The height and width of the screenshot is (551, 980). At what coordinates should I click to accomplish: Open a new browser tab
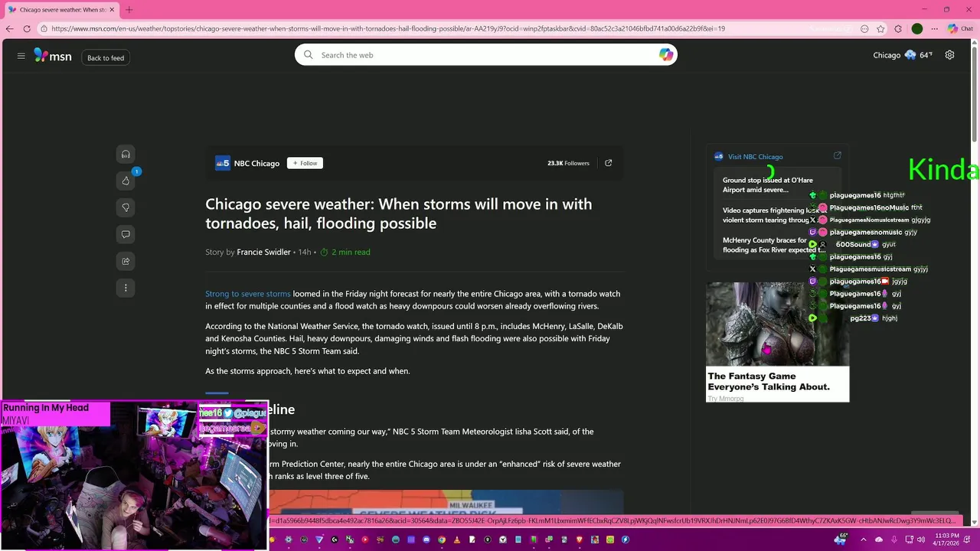tap(129, 10)
